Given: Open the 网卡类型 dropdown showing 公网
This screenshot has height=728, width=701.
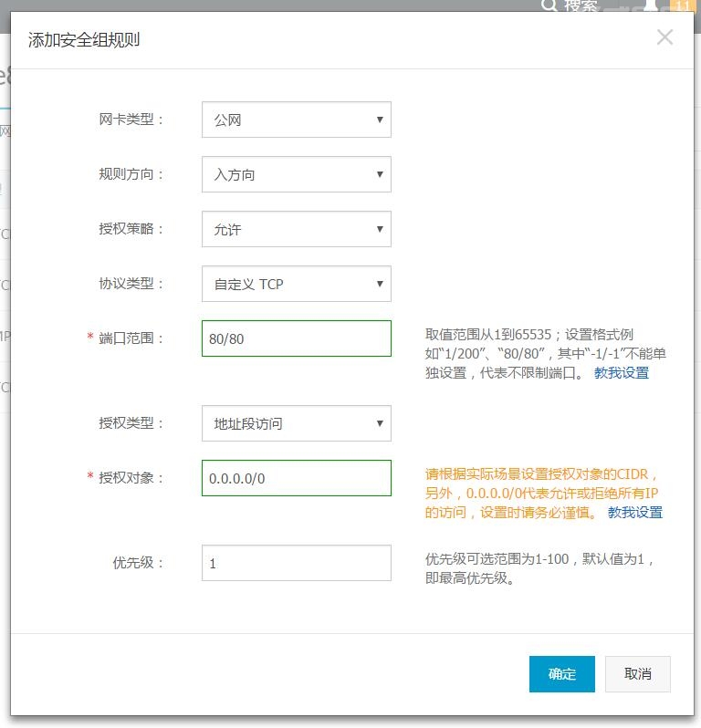Looking at the screenshot, I should tap(296, 120).
